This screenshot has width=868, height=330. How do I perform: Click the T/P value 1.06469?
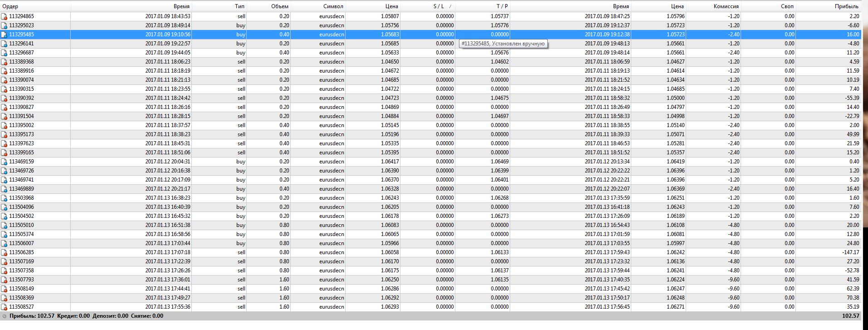tap(500, 162)
